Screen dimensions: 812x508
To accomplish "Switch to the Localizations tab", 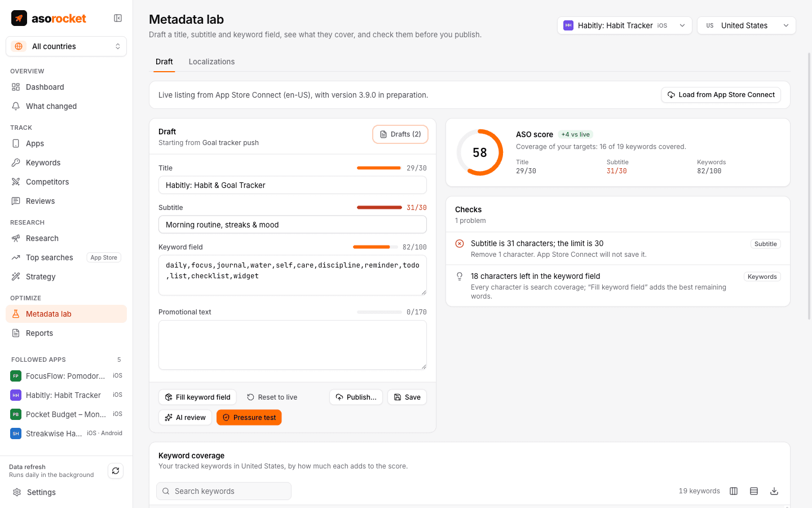I will (x=211, y=62).
